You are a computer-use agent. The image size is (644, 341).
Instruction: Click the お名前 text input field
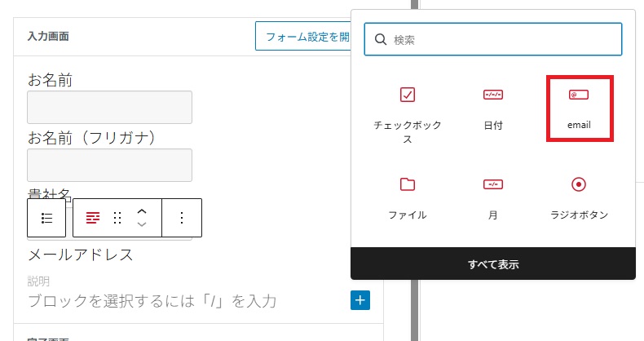[x=109, y=108]
